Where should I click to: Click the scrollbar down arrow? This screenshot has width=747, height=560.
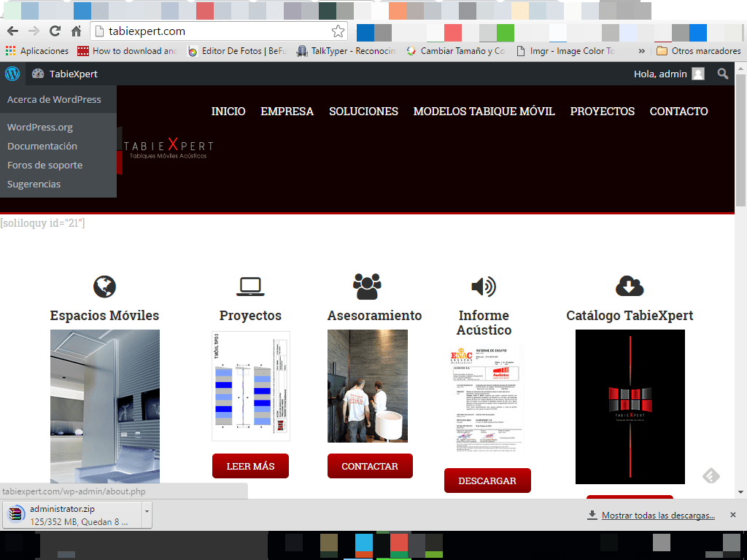click(x=740, y=492)
